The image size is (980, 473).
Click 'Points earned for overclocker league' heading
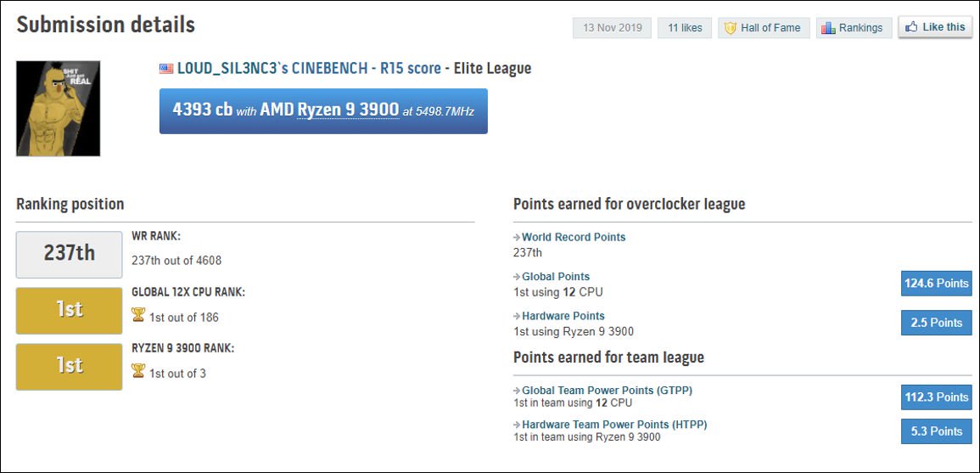tap(630, 204)
